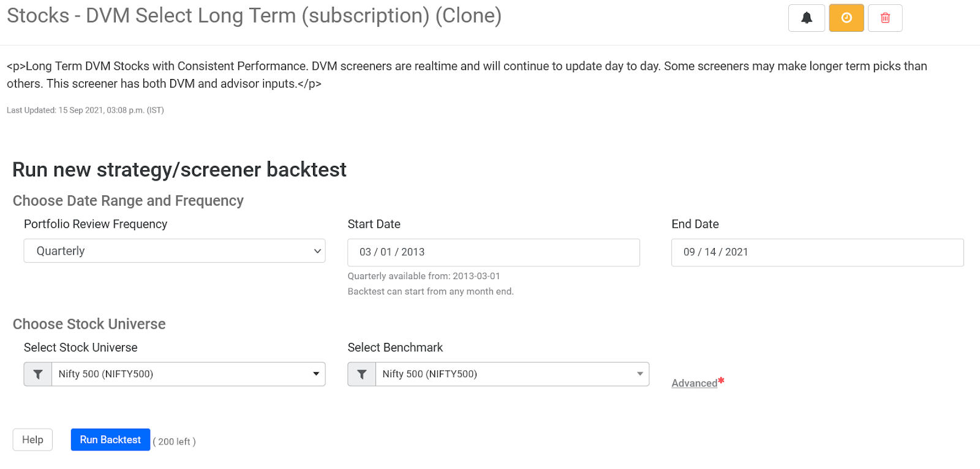Viewport: 980px width, 469px height.
Task: Open Portfolio Review Frequency dropdown
Action: 175,251
